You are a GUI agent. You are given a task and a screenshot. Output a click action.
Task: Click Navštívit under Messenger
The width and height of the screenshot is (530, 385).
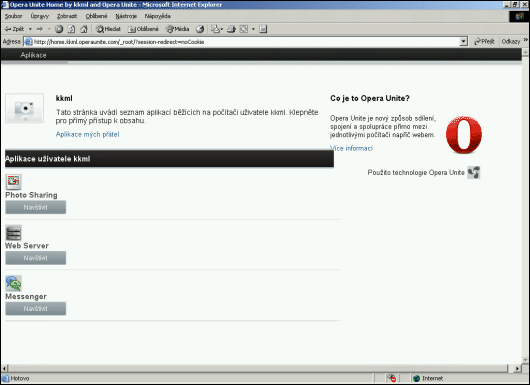click(x=35, y=309)
